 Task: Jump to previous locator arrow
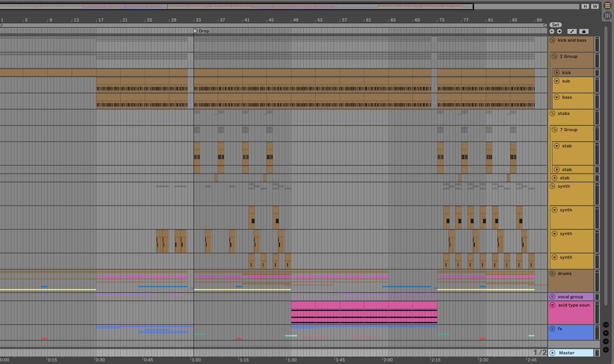[x=552, y=31]
